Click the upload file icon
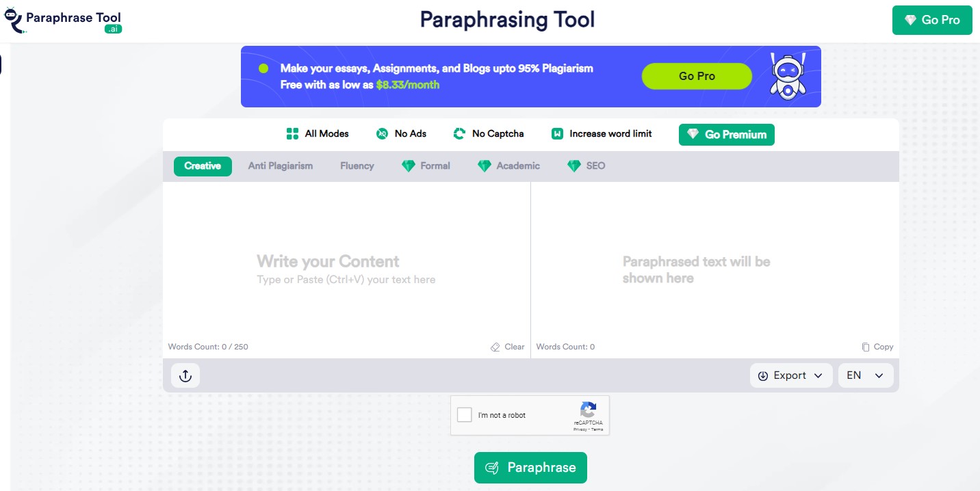This screenshot has width=980, height=491. (185, 375)
